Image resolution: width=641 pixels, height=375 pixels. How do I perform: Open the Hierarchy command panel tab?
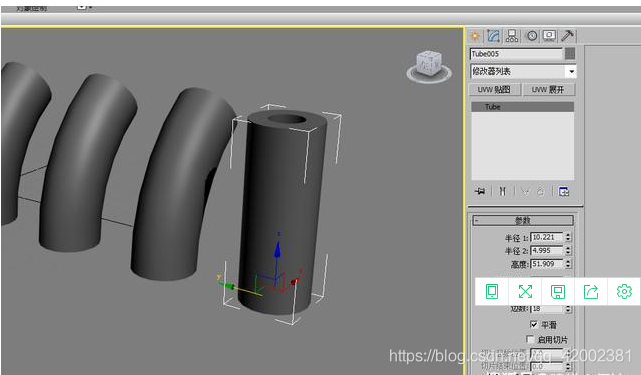[x=512, y=36]
